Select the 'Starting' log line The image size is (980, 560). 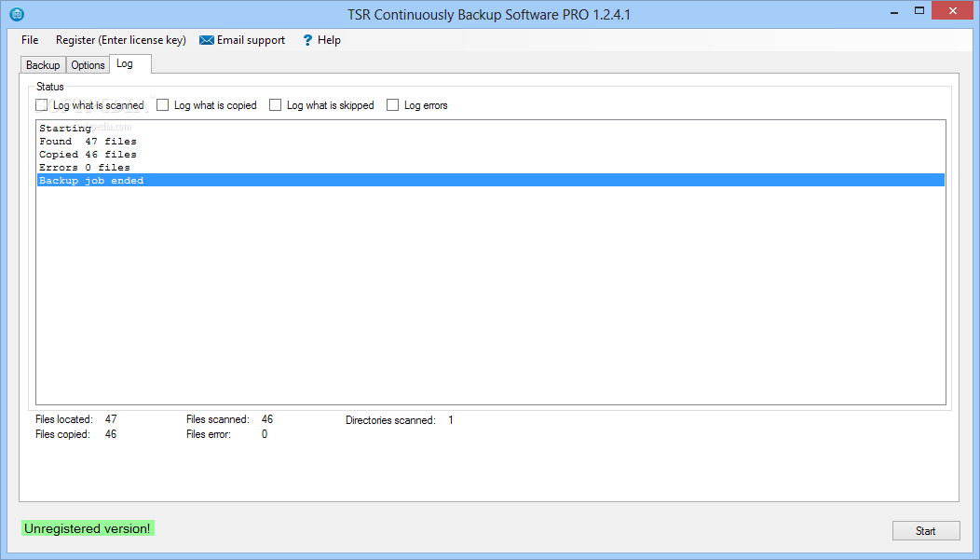(x=491, y=129)
